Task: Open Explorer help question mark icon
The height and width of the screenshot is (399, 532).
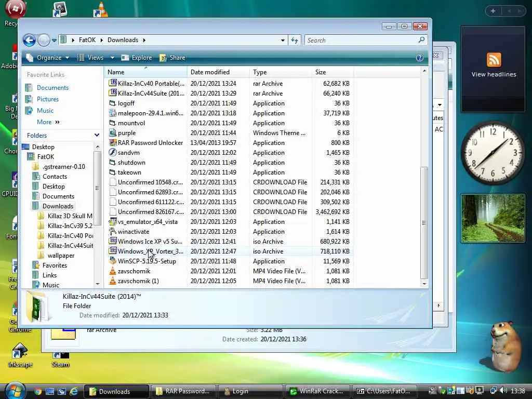Action: tap(420, 58)
